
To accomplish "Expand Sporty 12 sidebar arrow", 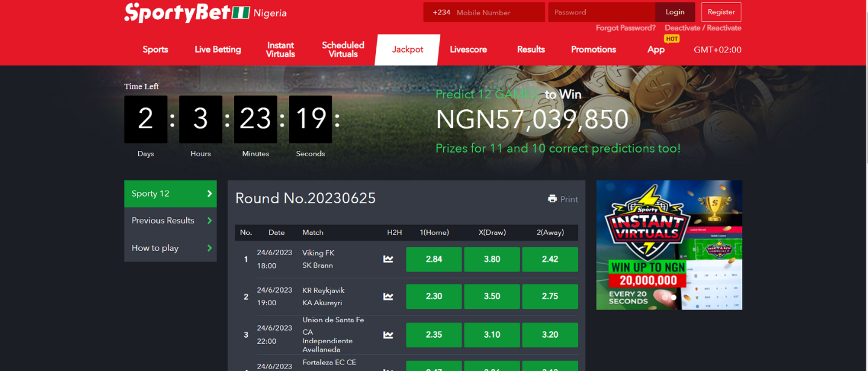I will pos(209,194).
